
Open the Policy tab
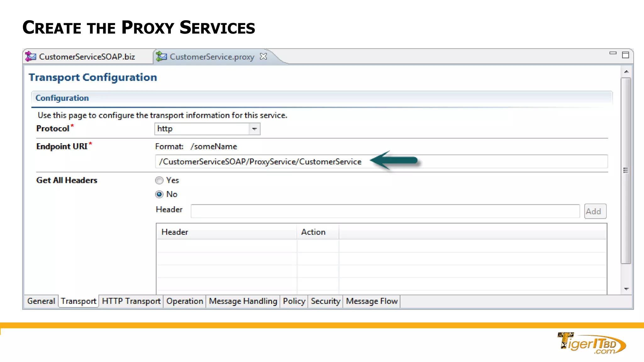pos(294,301)
